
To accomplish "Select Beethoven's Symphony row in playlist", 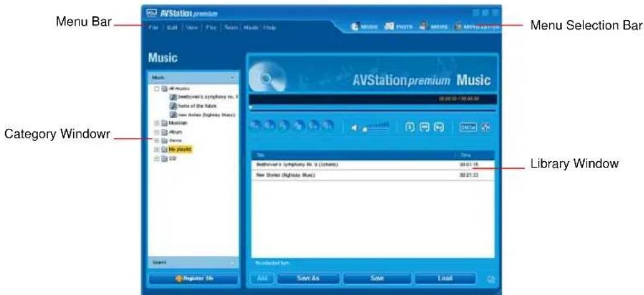I will click(373, 165).
